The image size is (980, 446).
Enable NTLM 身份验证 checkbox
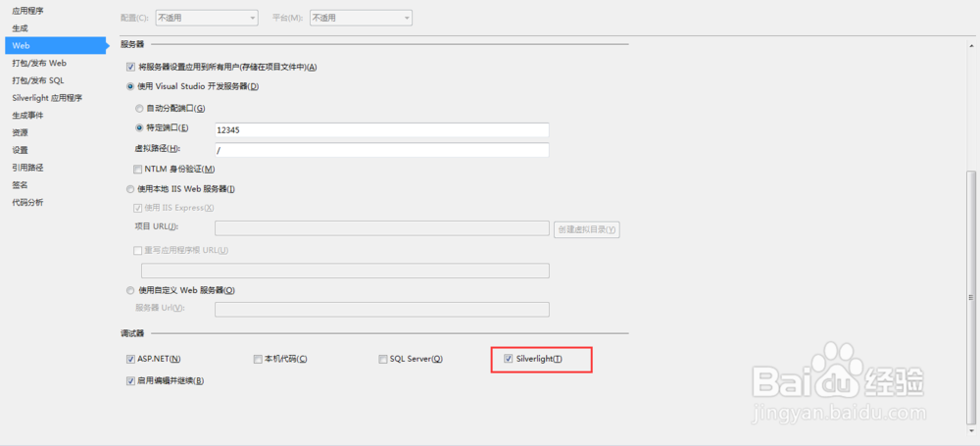[137, 169]
